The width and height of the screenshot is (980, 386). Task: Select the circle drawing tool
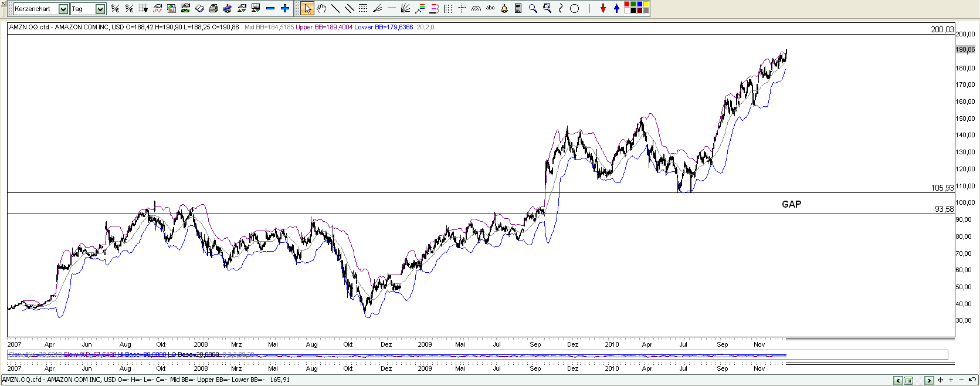pos(575,8)
